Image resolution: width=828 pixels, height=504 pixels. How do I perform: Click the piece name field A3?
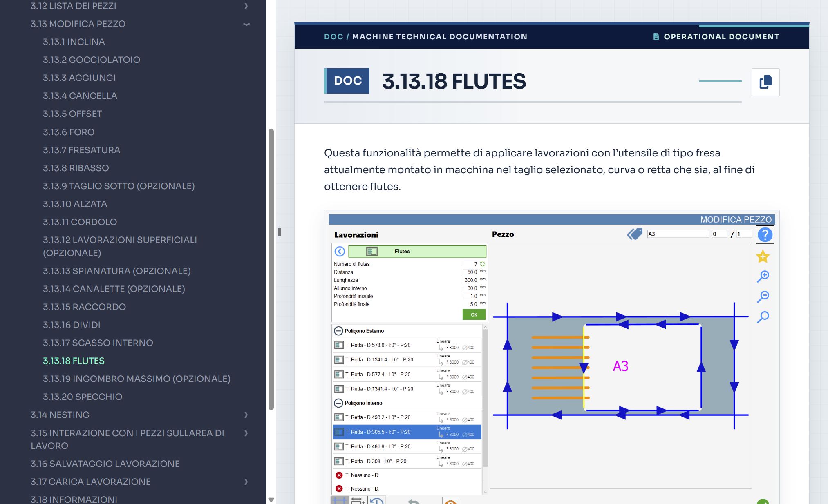pyautogui.click(x=678, y=234)
